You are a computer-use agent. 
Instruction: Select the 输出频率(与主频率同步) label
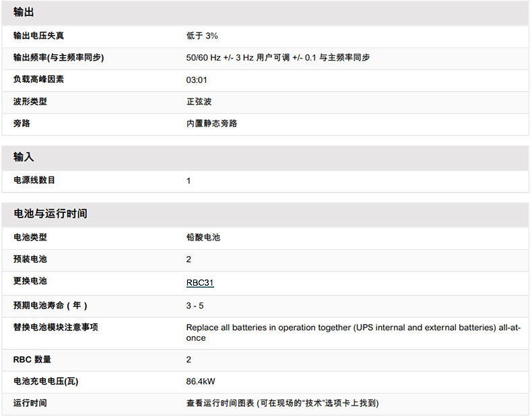coord(59,58)
